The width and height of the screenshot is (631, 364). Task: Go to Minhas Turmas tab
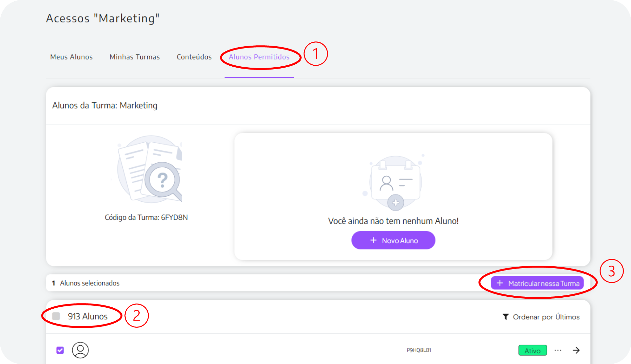click(x=134, y=57)
